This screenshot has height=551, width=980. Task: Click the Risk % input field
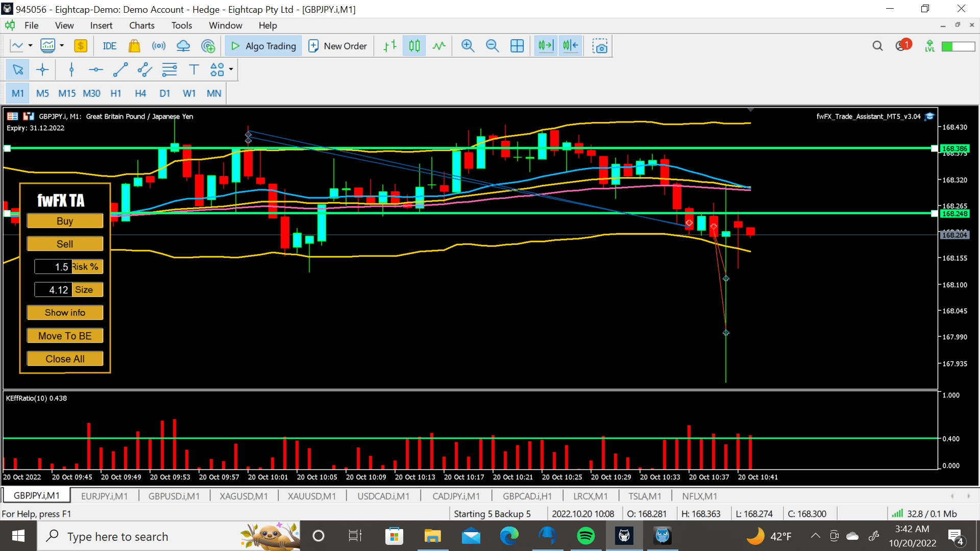[x=53, y=267]
